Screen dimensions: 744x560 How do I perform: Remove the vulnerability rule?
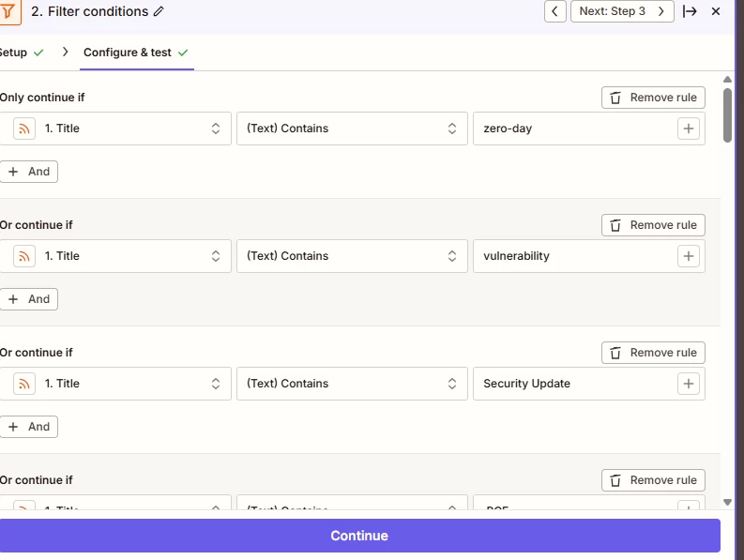pos(653,225)
